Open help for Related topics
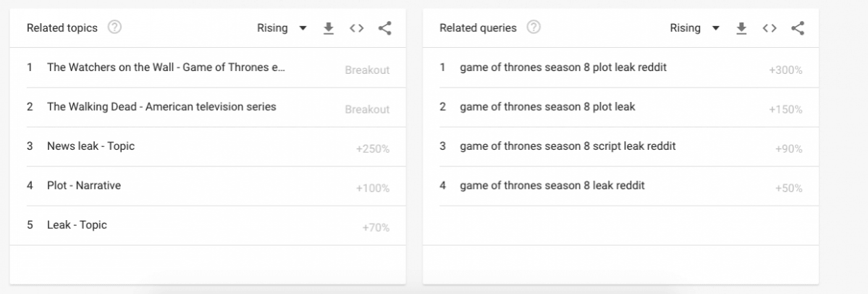 point(114,28)
